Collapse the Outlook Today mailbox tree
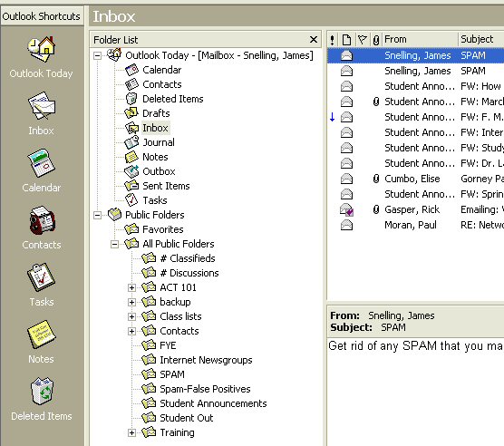Viewport: 504px width, 446px height. pos(97,56)
